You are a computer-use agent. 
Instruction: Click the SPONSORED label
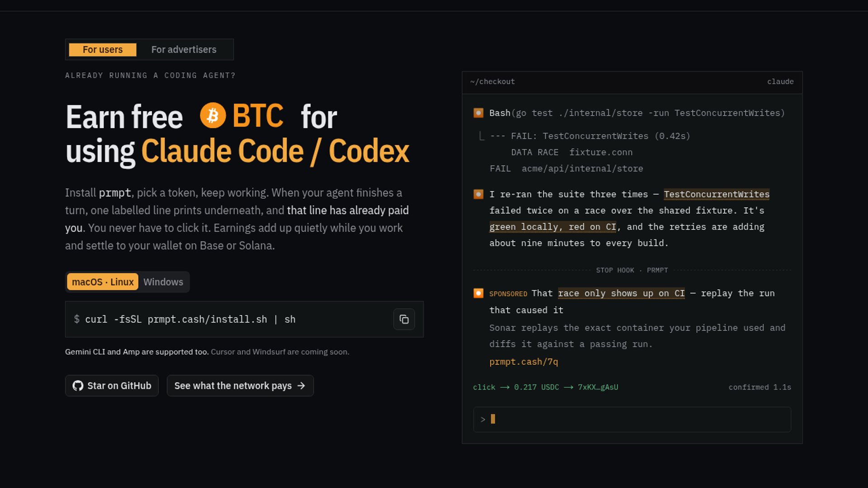tap(508, 294)
